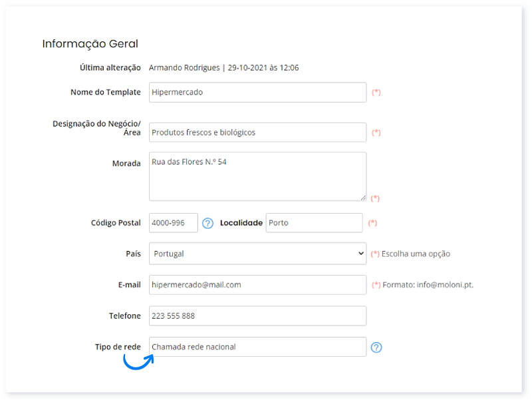Click the Localidade field containing Porto
532x402 pixels.
coord(314,223)
